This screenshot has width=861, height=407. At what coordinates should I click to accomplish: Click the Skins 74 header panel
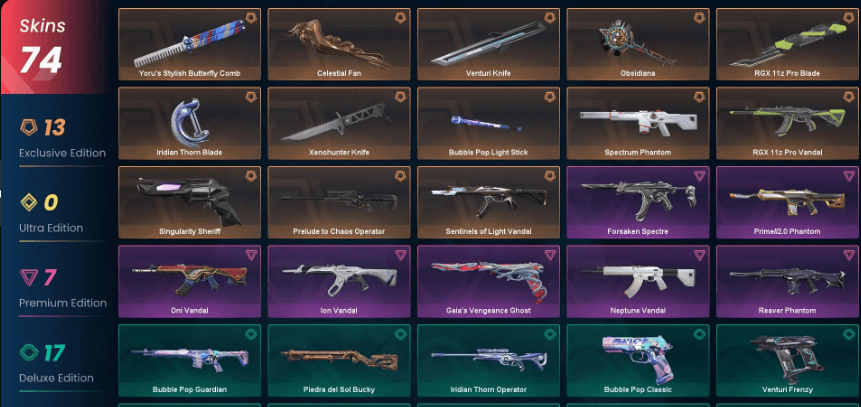(x=56, y=48)
